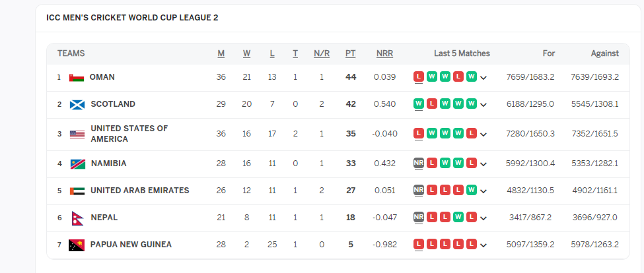Click the Scotland flag icon
Image resolution: width=644 pixels, height=273 pixels.
[x=77, y=104]
